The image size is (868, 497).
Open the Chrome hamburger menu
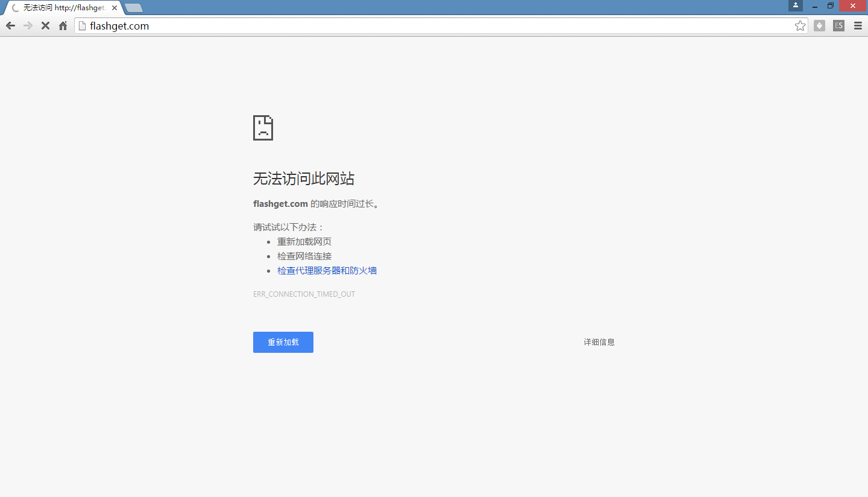[x=858, y=26]
